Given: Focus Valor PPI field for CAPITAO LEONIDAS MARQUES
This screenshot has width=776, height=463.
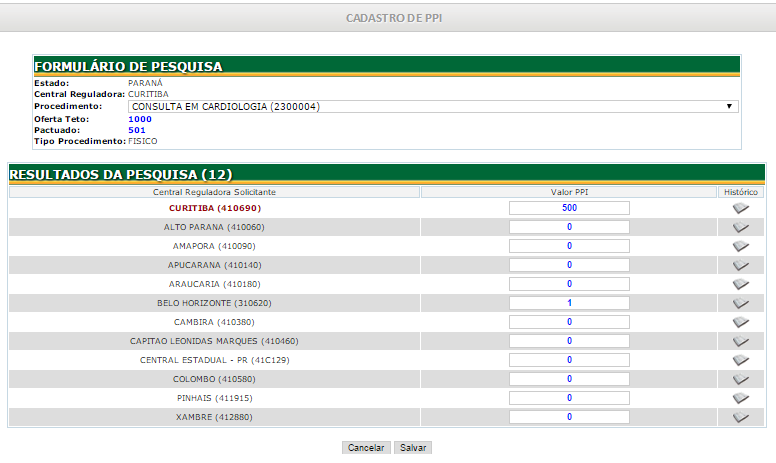Looking at the screenshot, I should (x=569, y=341).
